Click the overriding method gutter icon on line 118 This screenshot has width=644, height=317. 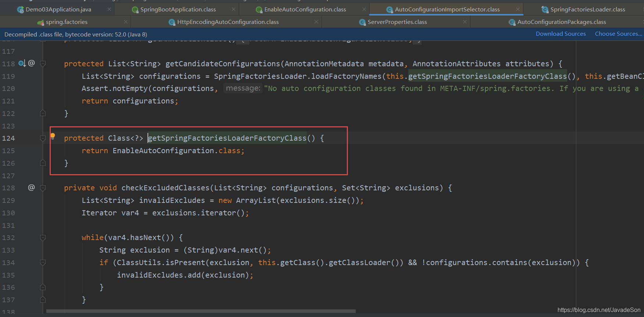(22, 63)
